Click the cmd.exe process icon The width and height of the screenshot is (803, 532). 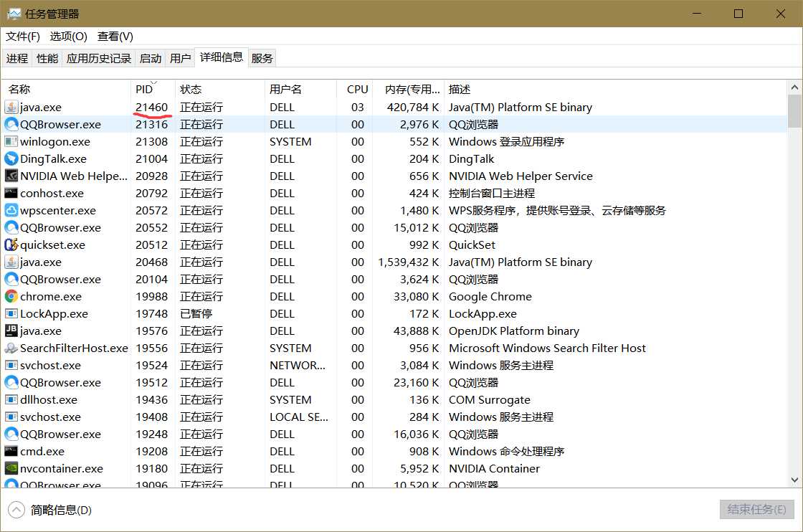click(x=11, y=451)
